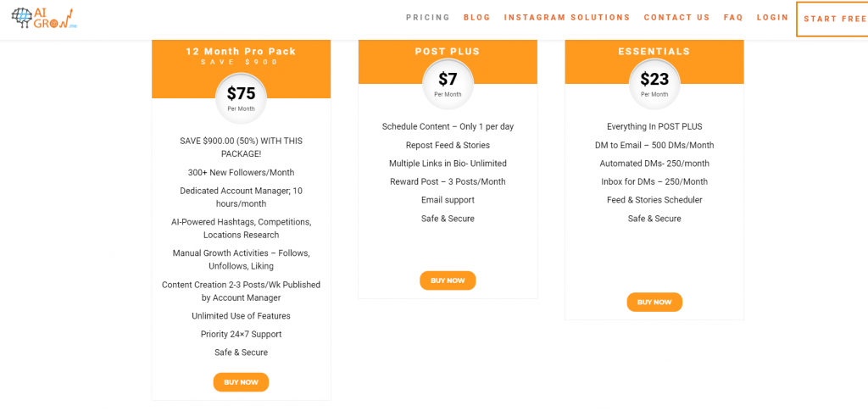Image resolution: width=868 pixels, height=411 pixels.
Task: Click the $7 per month price badge
Action: click(x=448, y=84)
